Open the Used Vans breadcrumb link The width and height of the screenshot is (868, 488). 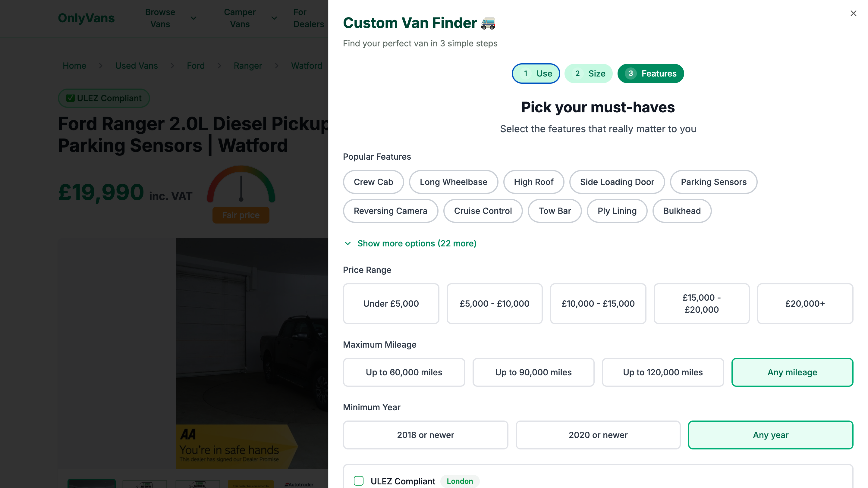click(137, 66)
